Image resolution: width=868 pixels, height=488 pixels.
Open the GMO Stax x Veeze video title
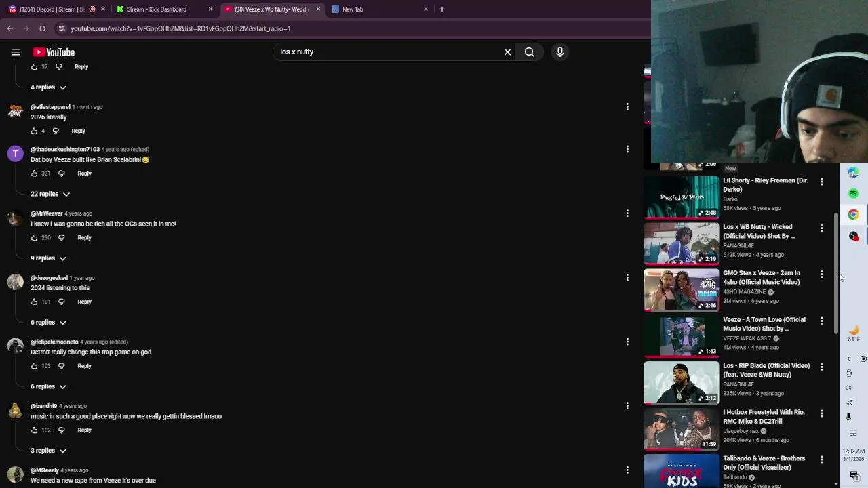click(762, 278)
